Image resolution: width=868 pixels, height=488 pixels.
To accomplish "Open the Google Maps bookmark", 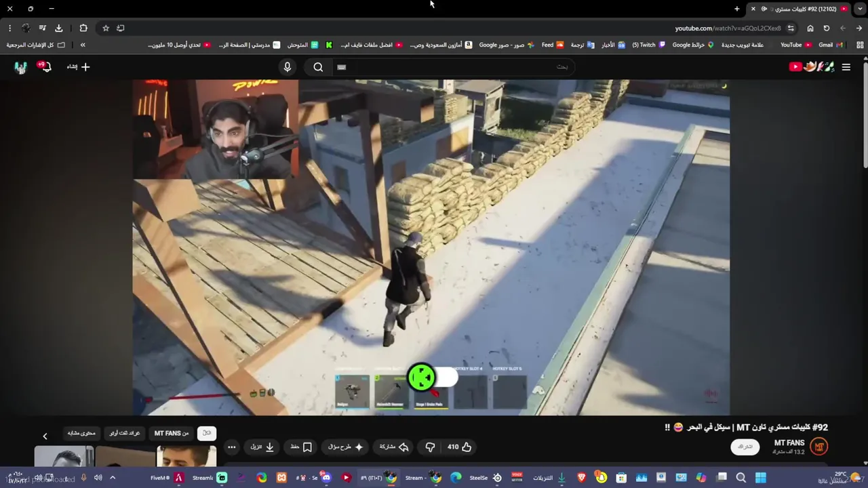I will click(692, 45).
